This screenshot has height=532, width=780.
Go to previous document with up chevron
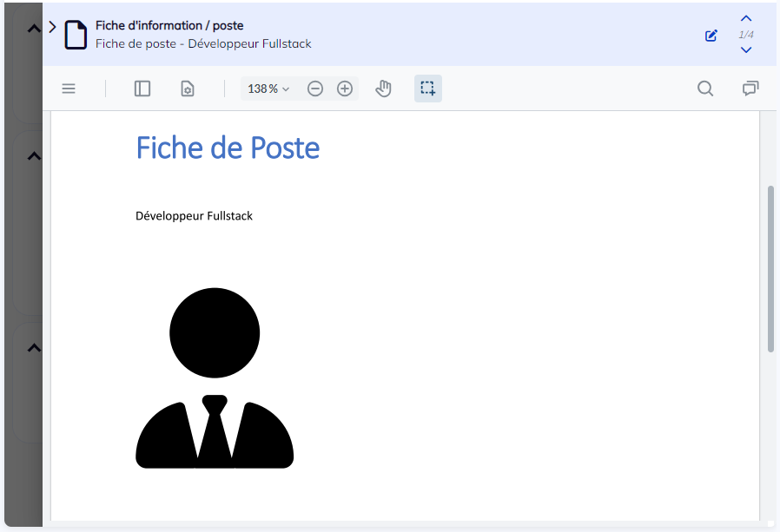[x=746, y=19]
